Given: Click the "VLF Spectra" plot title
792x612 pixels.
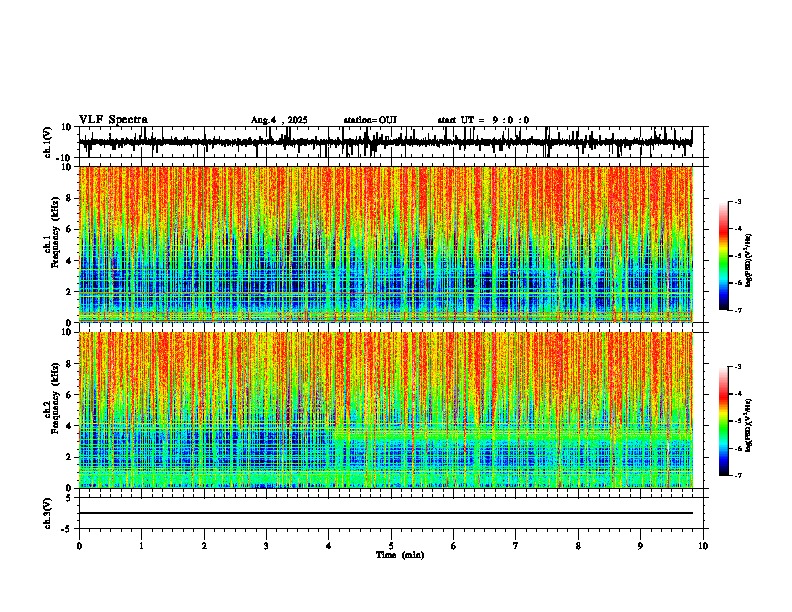Looking at the screenshot, I should (x=113, y=120).
